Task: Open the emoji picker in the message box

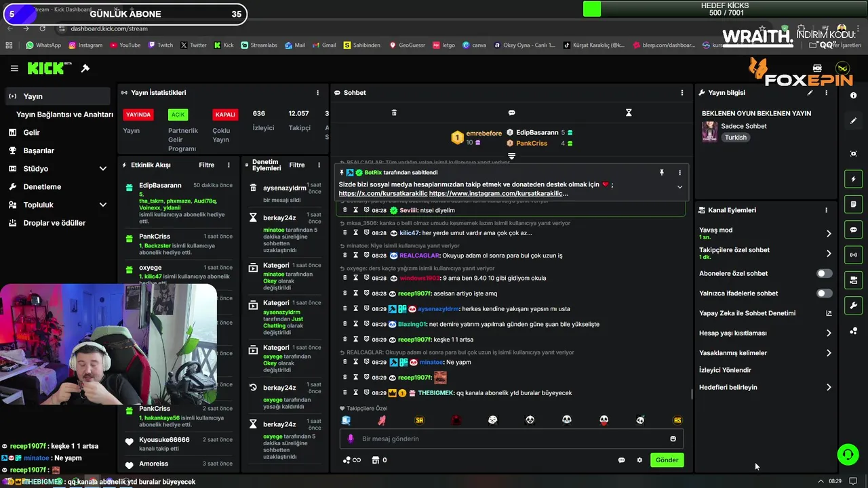Action: click(x=673, y=439)
